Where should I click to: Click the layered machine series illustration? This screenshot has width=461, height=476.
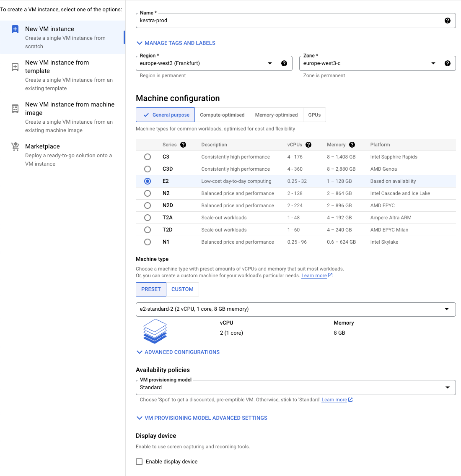click(x=155, y=331)
